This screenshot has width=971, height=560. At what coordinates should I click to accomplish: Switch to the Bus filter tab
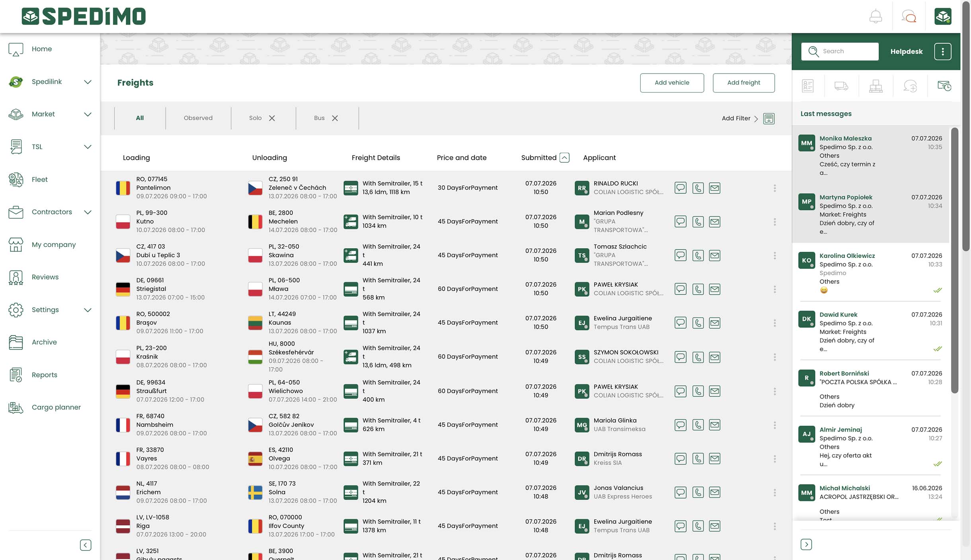(319, 118)
